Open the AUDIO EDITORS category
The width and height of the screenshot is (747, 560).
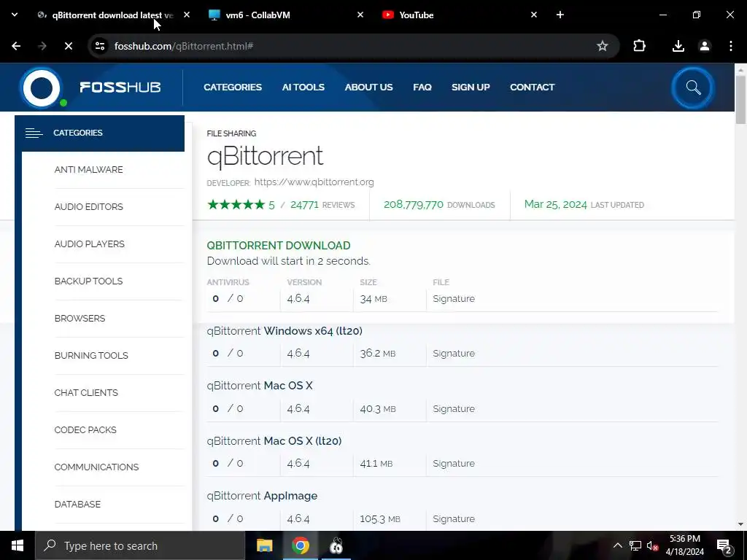(x=88, y=206)
